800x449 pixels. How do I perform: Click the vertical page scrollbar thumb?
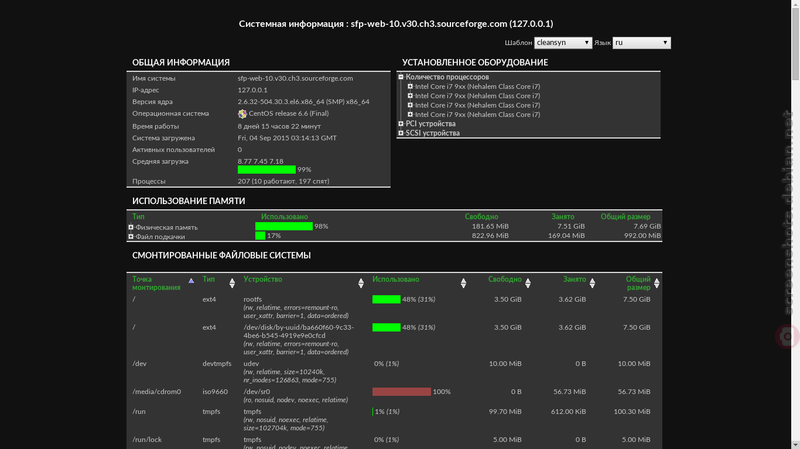click(795, 43)
